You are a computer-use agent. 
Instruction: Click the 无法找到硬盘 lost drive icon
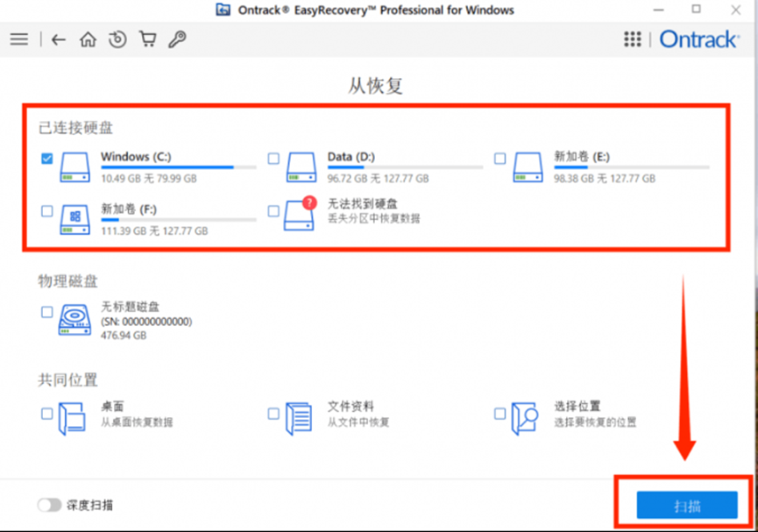(x=301, y=214)
